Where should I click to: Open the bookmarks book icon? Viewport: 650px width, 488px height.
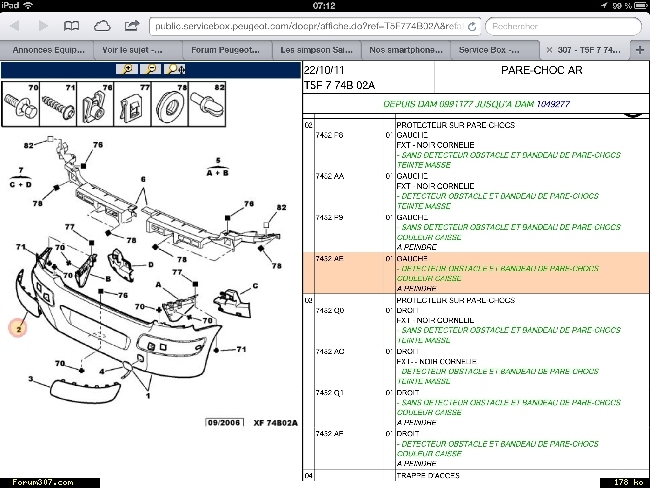click(x=71, y=26)
